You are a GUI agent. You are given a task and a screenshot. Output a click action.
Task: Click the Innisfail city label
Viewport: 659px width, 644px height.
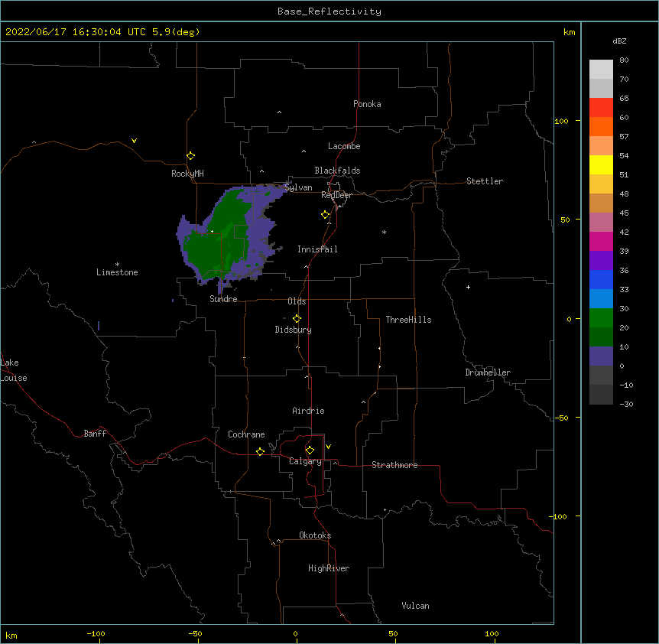coord(317,249)
